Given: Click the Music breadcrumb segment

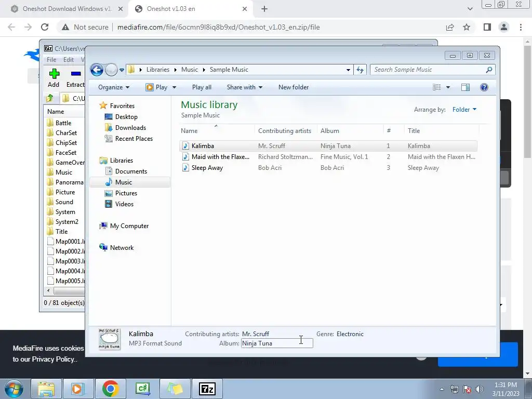Looking at the screenshot, I should pyautogui.click(x=189, y=70).
